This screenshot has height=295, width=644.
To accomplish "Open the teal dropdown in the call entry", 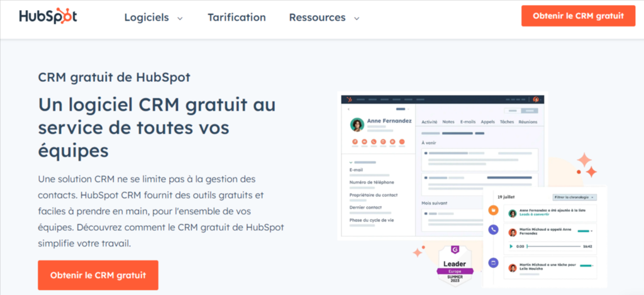I will point(585,231).
